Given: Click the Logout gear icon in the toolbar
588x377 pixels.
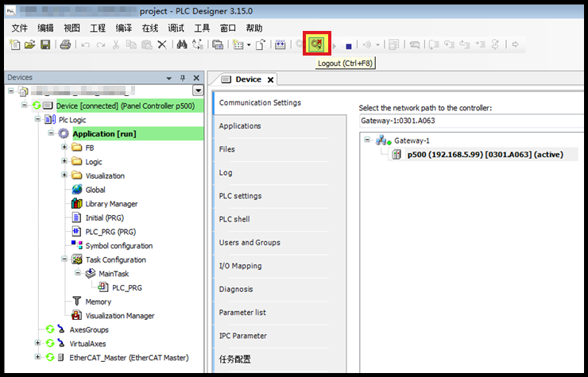Looking at the screenshot, I should [317, 44].
